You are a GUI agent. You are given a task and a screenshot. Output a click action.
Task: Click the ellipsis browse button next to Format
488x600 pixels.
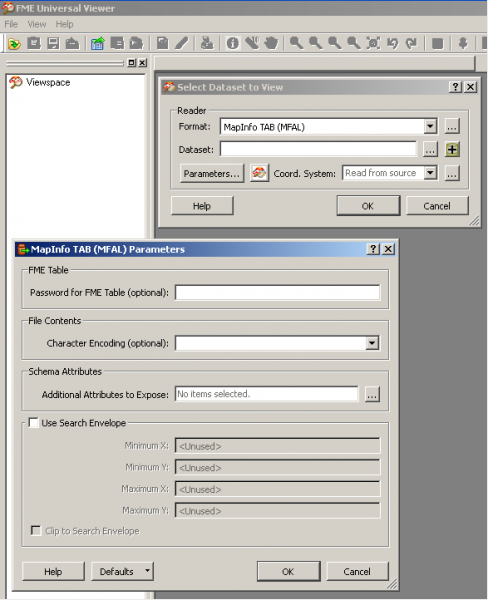452,126
